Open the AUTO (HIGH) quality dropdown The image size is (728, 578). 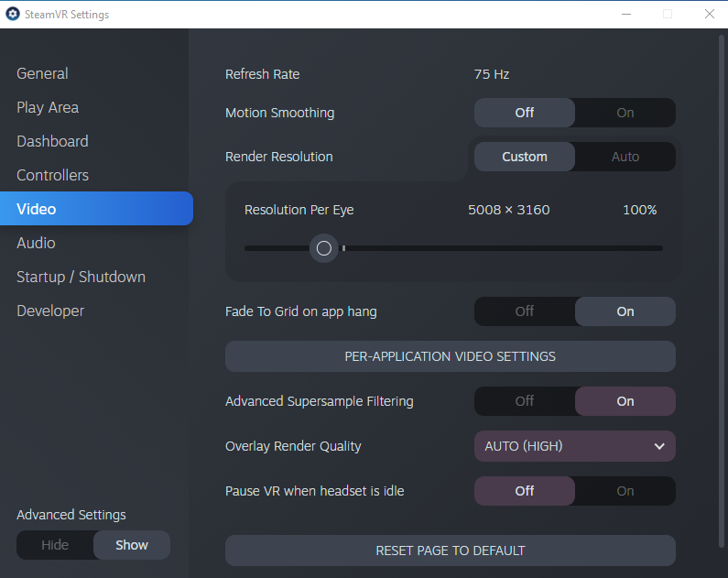coord(575,446)
